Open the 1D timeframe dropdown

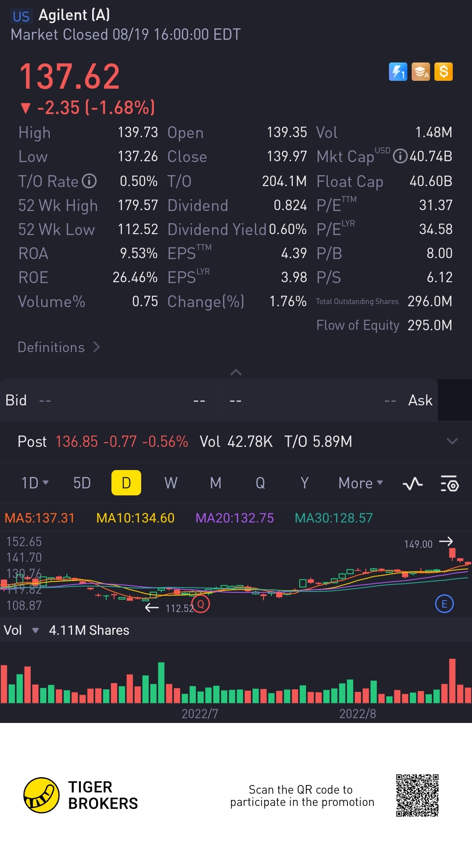[35, 483]
